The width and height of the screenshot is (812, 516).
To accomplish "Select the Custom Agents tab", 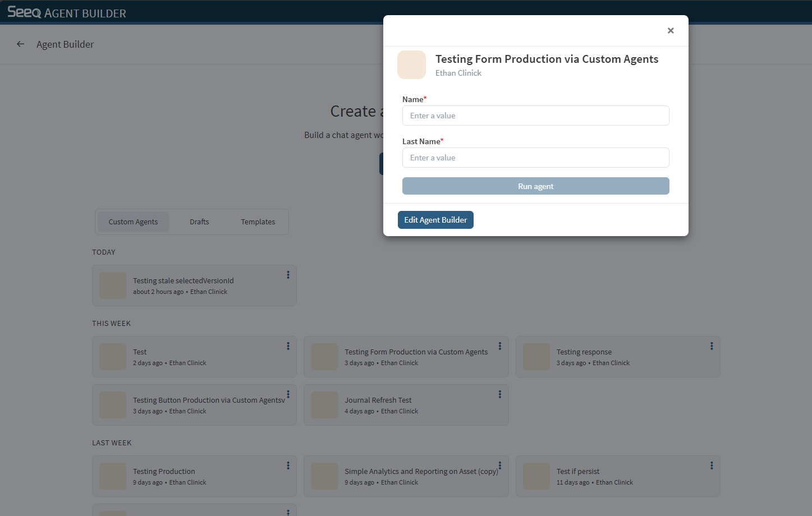I will (133, 222).
